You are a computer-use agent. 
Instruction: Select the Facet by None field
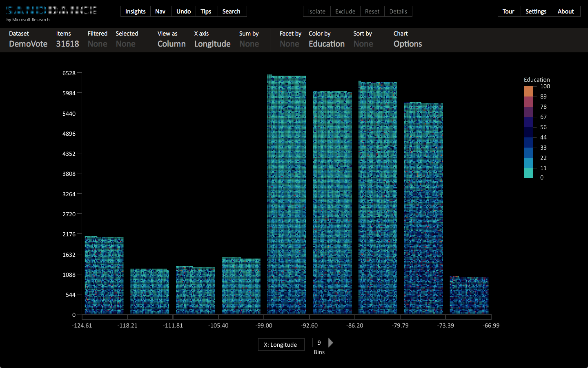[290, 44]
